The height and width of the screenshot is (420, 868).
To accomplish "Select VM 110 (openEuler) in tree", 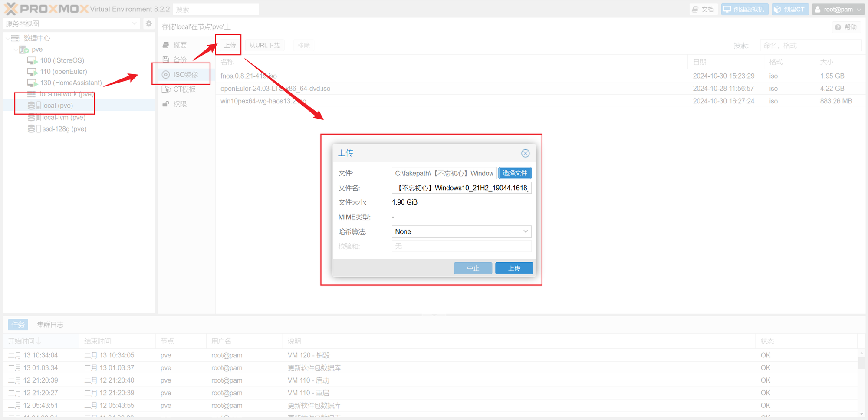I will [x=63, y=72].
